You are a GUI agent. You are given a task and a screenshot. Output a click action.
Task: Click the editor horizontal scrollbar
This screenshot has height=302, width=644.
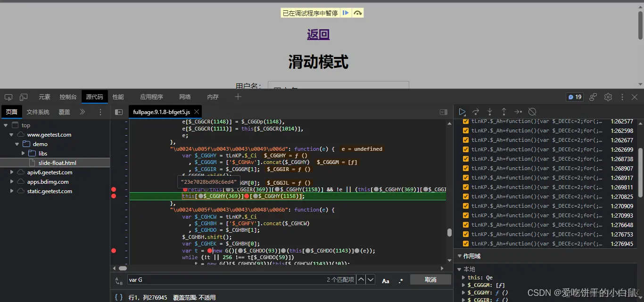pos(123,268)
